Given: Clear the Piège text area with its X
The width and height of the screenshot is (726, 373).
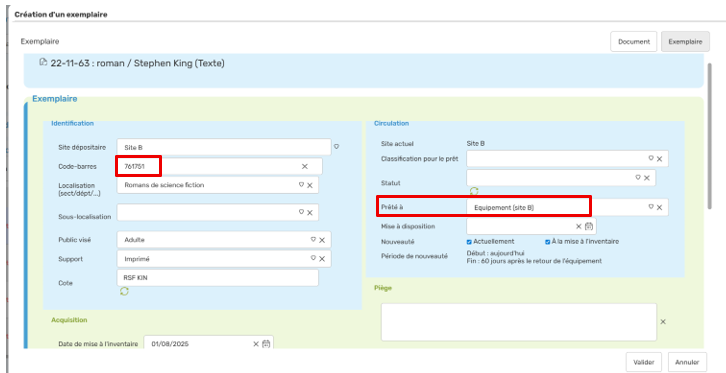Looking at the screenshot, I should [663, 322].
